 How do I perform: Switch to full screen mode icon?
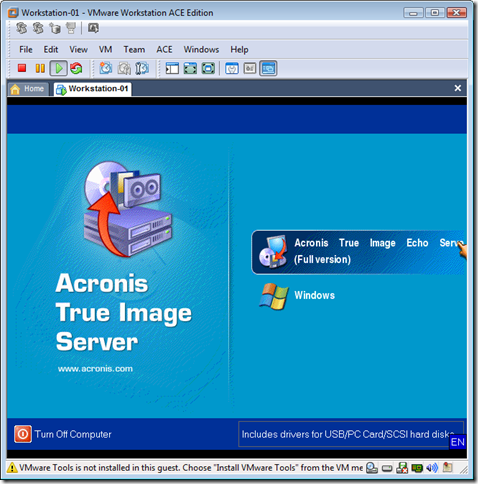pos(190,68)
